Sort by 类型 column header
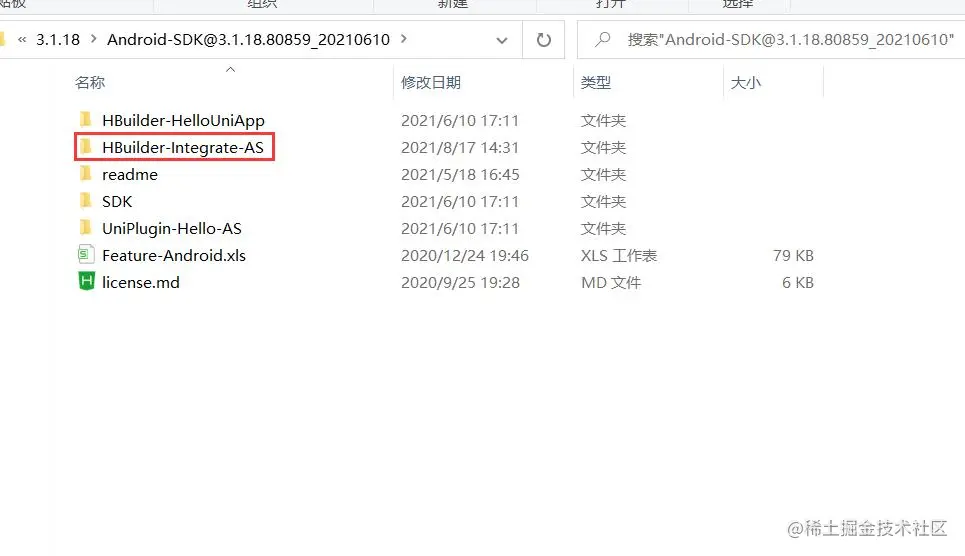This screenshot has height=556, width=965. pyautogui.click(x=596, y=83)
